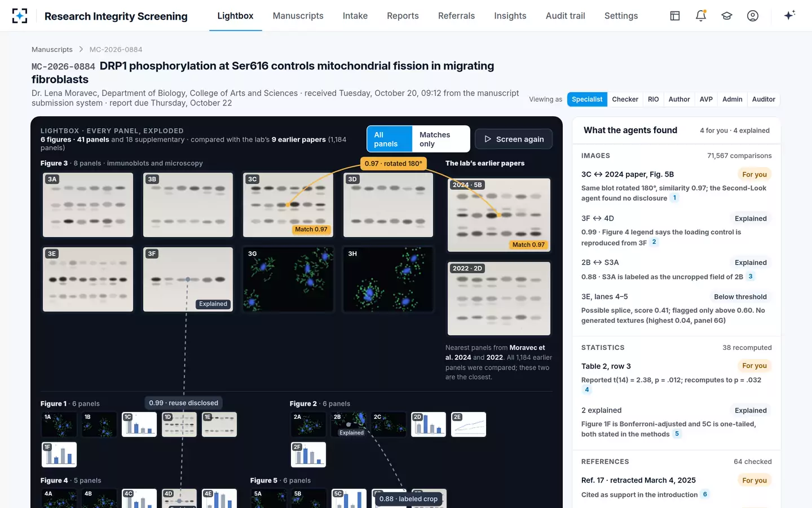Open the 3C ↔ 2024 paper finding
This screenshot has width=812, height=508.
point(677,186)
